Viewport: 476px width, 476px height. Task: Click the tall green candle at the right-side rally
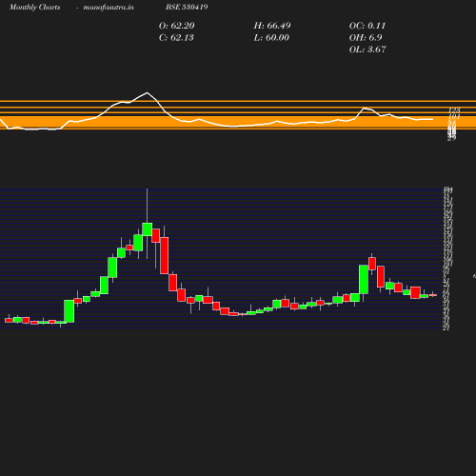[x=364, y=279]
